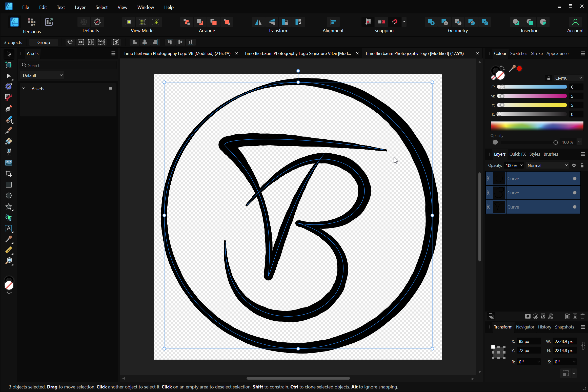This screenshot has width=588, height=392.
Task: Select the Pen tool in the left toolbar
Action: (x=9, y=109)
